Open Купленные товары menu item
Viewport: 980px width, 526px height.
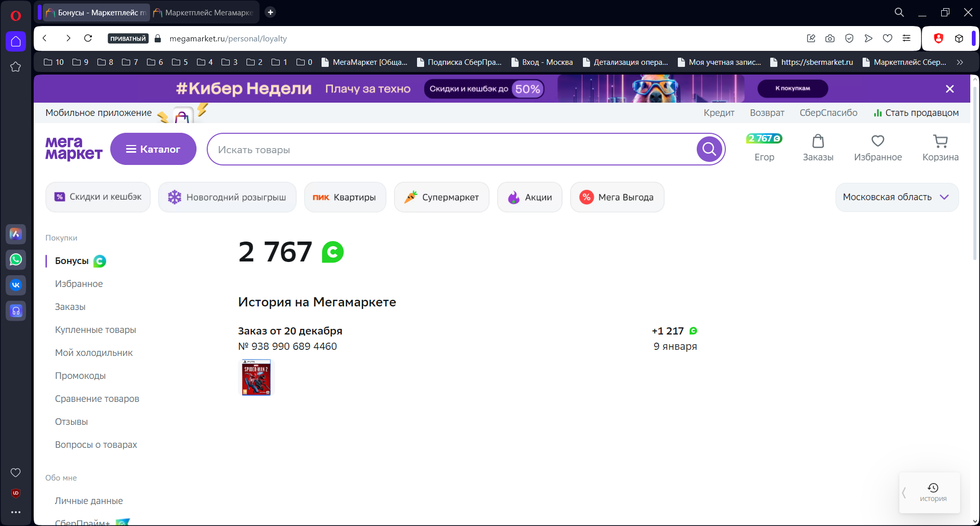tap(95, 330)
